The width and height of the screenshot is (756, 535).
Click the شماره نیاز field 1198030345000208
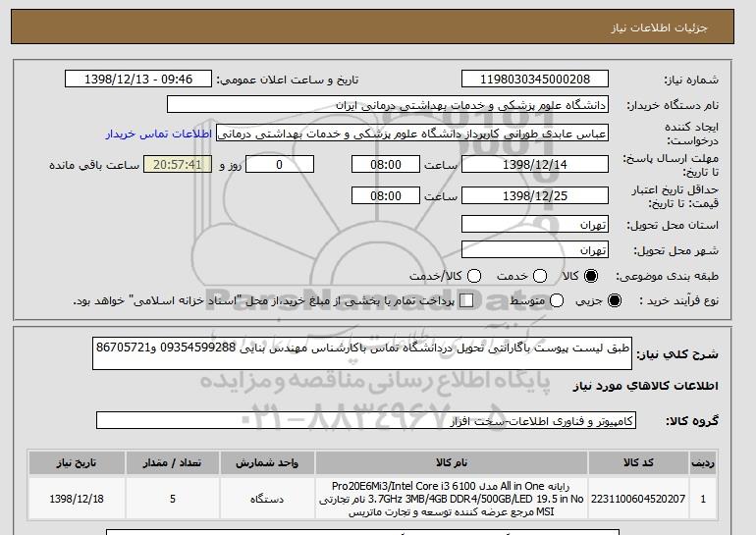click(535, 80)
